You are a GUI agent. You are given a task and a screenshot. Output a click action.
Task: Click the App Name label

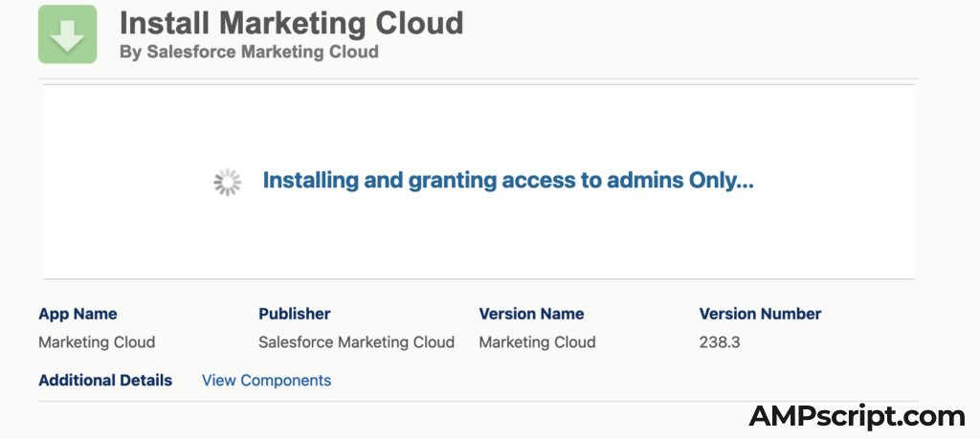[78, 314]
